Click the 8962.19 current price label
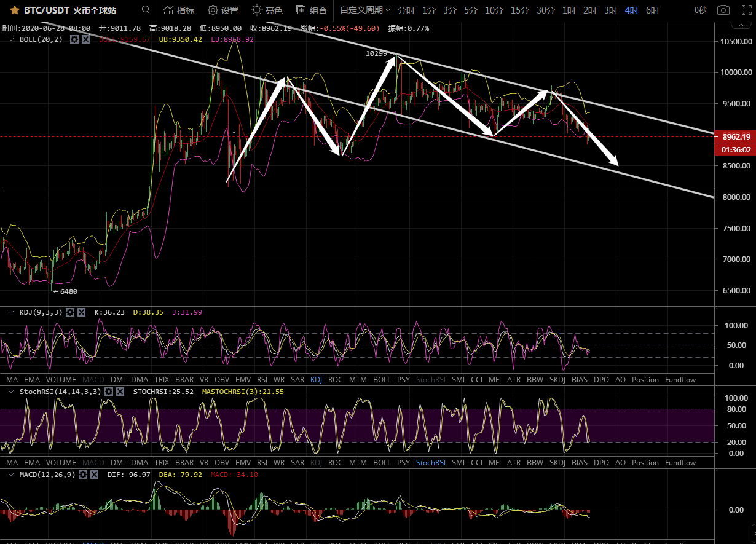Screen dimensions: 756x544 [x=736, y=136]
